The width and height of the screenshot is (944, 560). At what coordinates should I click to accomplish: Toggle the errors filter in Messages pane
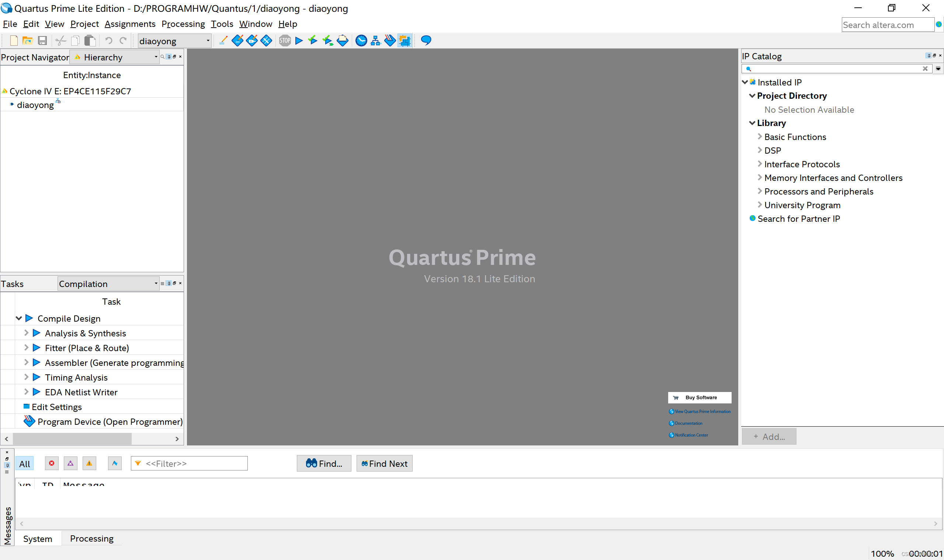point(52,463)
